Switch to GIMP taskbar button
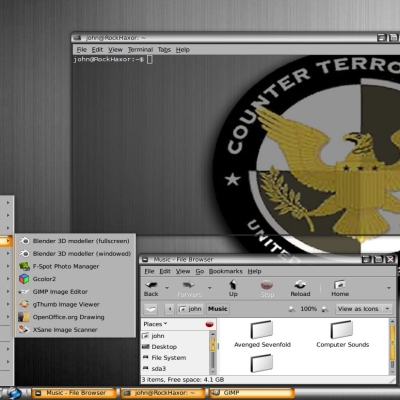This screenshot has height=400, width=400. [x=252, y=393]
